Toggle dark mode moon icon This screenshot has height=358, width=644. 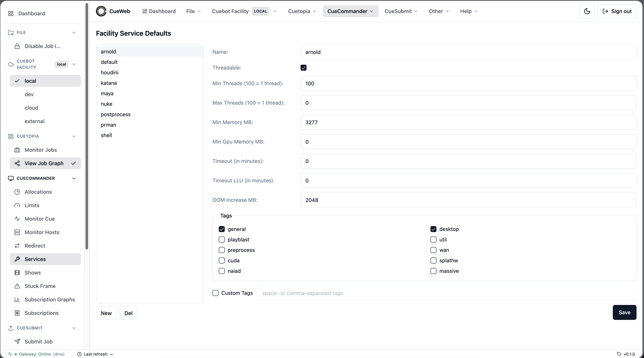pos(587,11)
